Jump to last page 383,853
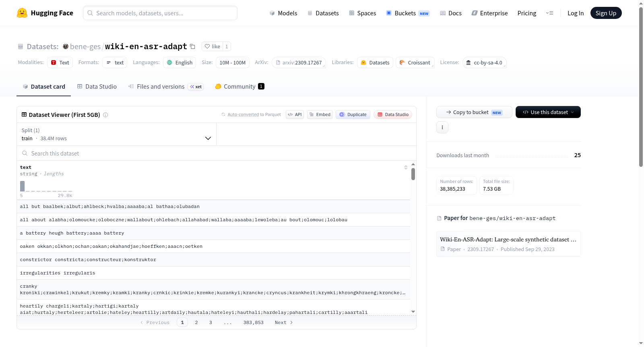This screenshot has width=644, height=347. 254,322
